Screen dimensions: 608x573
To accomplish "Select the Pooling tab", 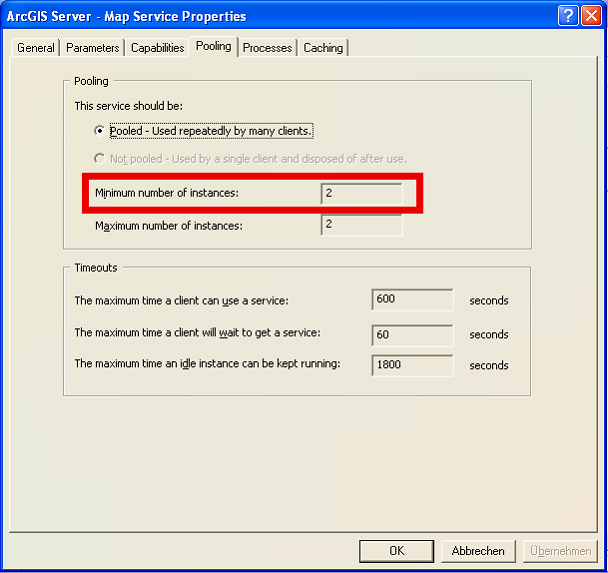I will tap(213, 46).
